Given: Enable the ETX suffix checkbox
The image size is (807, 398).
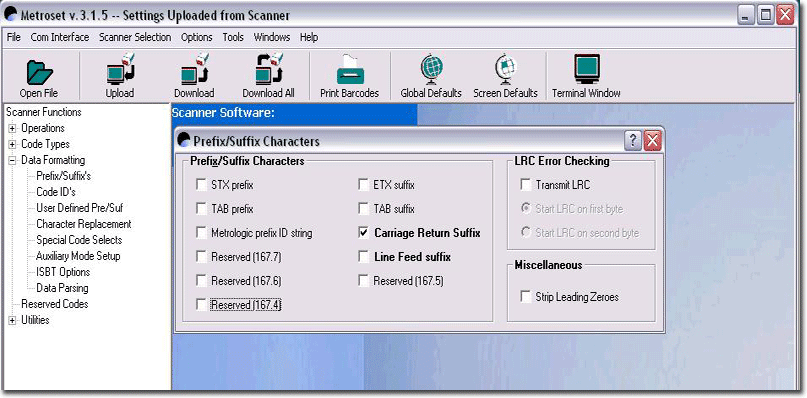Looking at the screenshot, I should pyautogui.click(x=364, y=184).
